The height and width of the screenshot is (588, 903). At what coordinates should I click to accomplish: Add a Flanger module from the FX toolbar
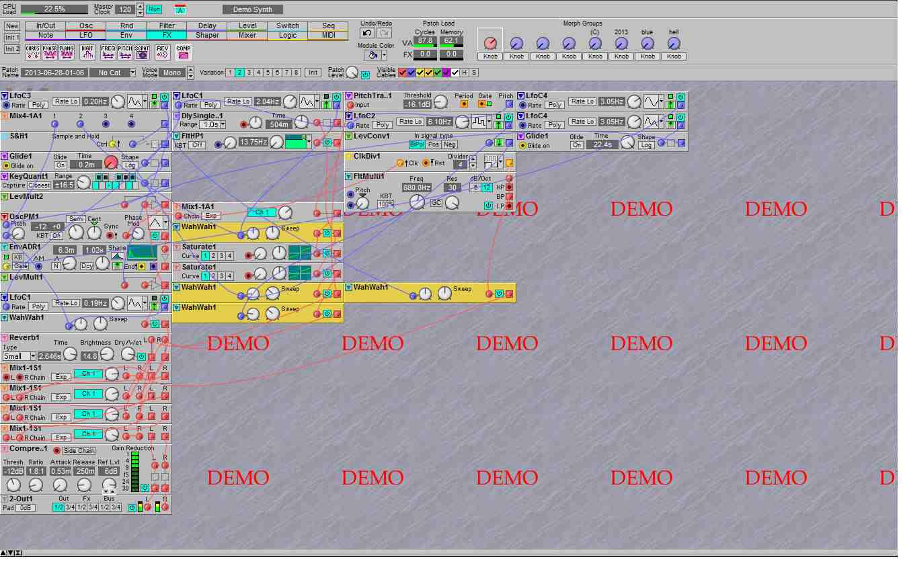click(66, 51)
